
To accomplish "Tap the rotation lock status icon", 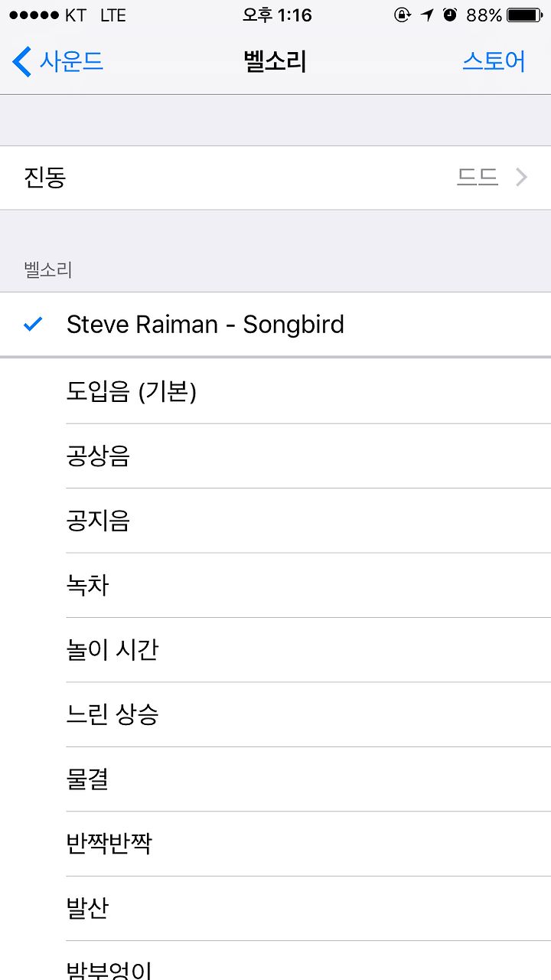I will pos(403,15).
